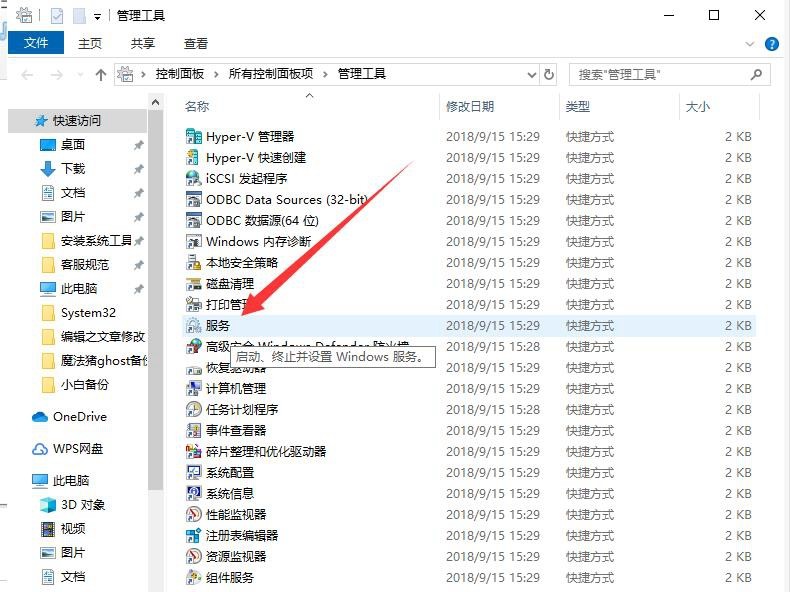
Task: Open recent locations dropdown arrow
Action: pos(80,75)
